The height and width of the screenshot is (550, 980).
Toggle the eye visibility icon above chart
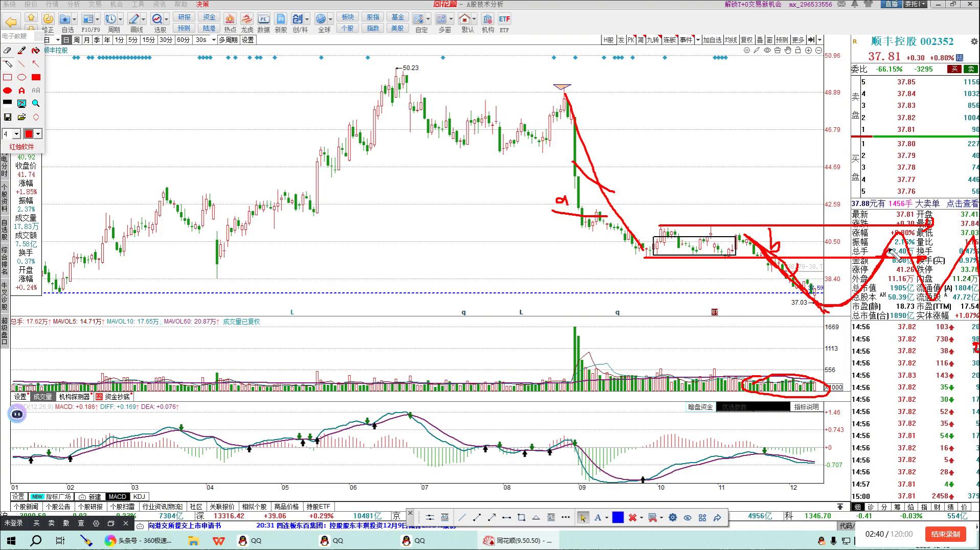pos(767,50)
